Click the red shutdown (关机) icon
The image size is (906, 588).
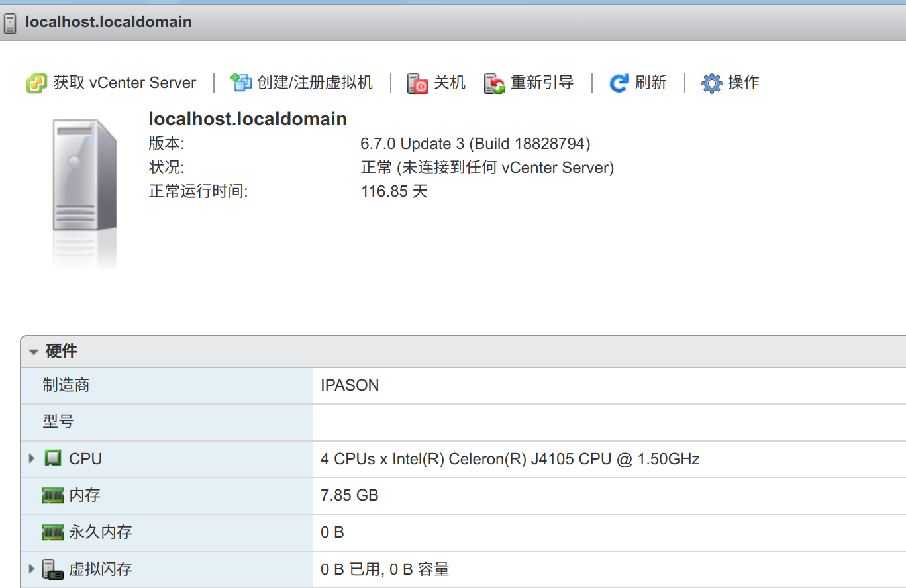417,83
